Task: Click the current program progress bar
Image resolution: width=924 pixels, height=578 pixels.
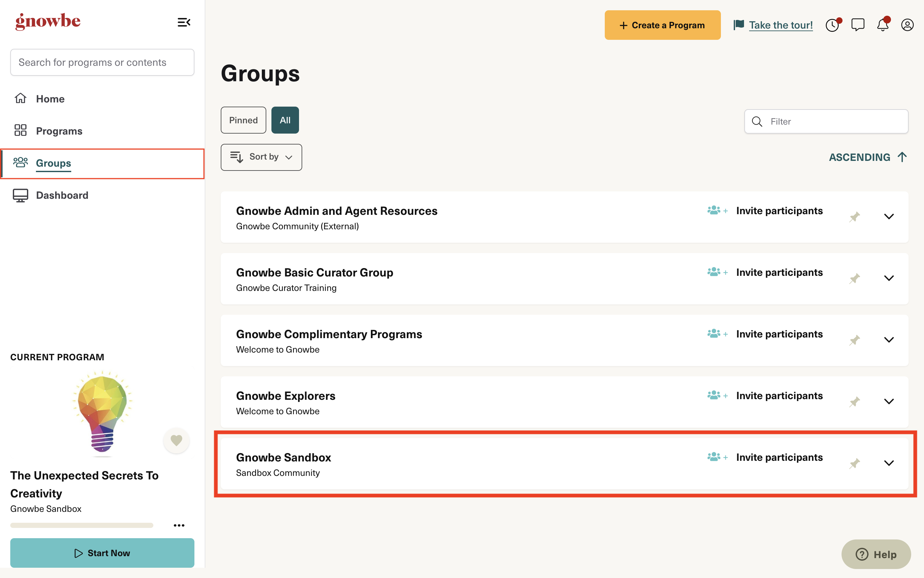Action: point(82,525)
